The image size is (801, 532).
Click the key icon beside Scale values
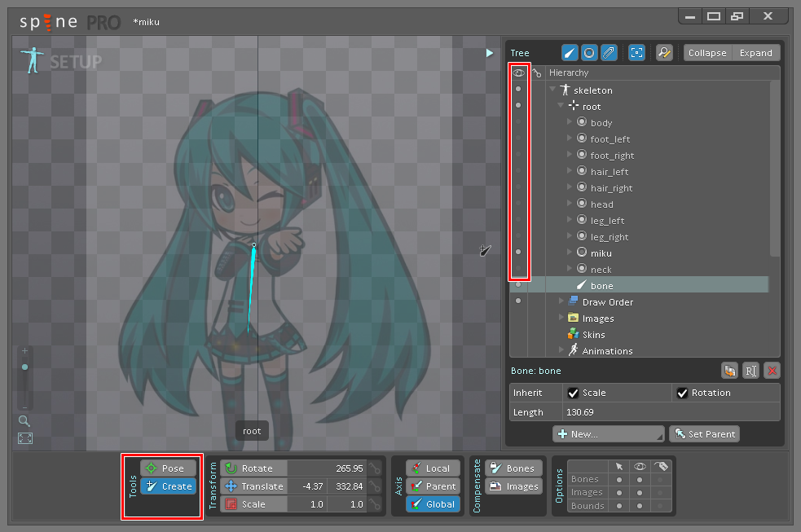coord(375,504)
